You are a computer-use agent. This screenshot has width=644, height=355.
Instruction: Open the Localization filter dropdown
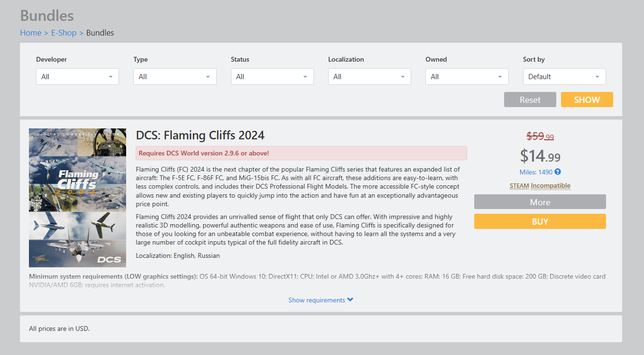(369, 77)
